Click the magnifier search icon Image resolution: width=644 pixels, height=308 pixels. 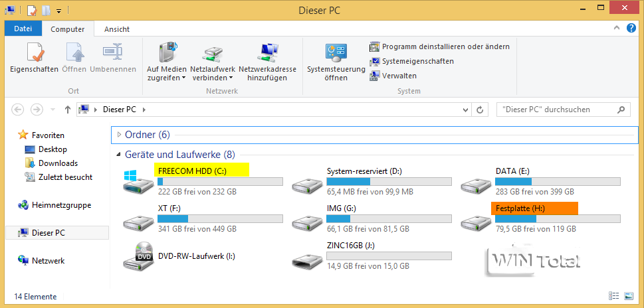click(621, 110)
